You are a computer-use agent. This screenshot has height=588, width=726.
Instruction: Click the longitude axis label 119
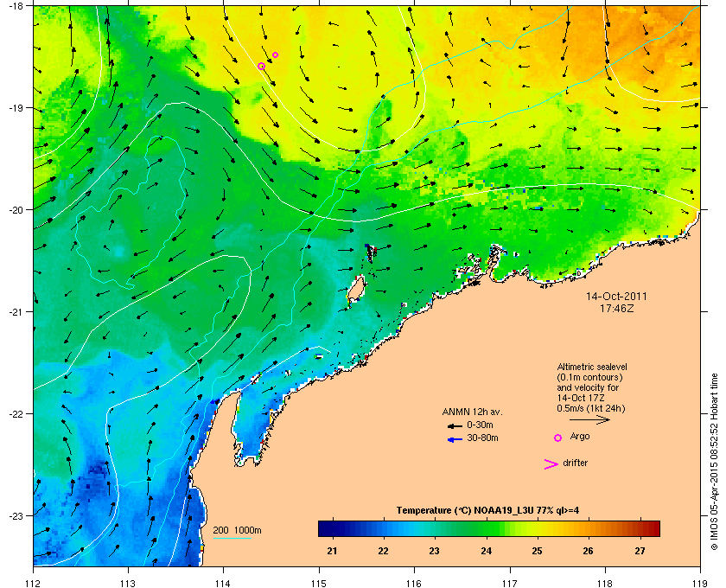(x=700, y=584)
